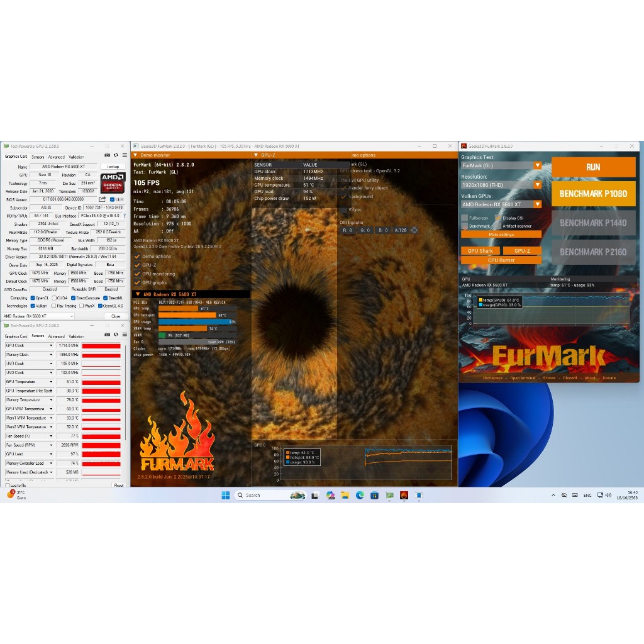Enable the Fullscreen checkbox in FurMark

click(x=465, y=218)
